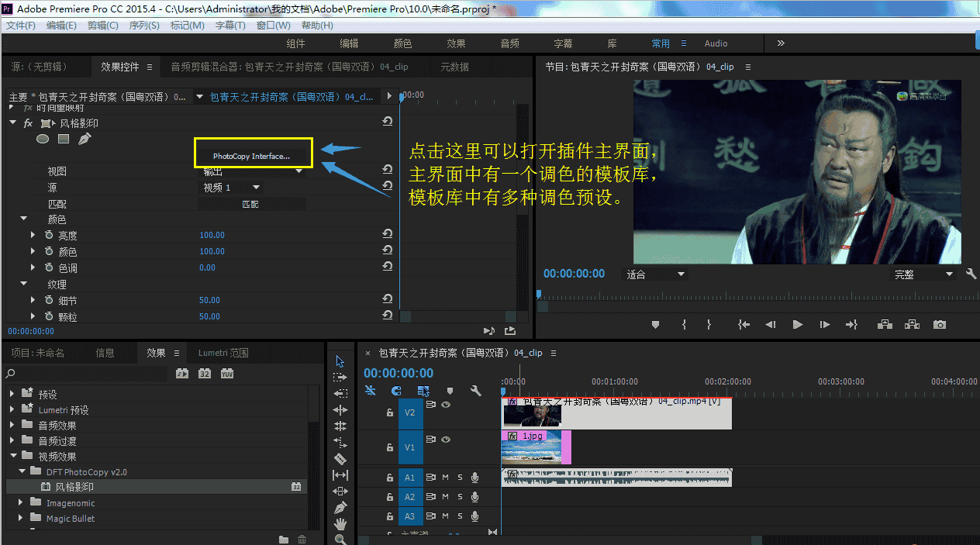
Task: Open the 适合 zoom level dropdown
Action: (x=654, y=273)
